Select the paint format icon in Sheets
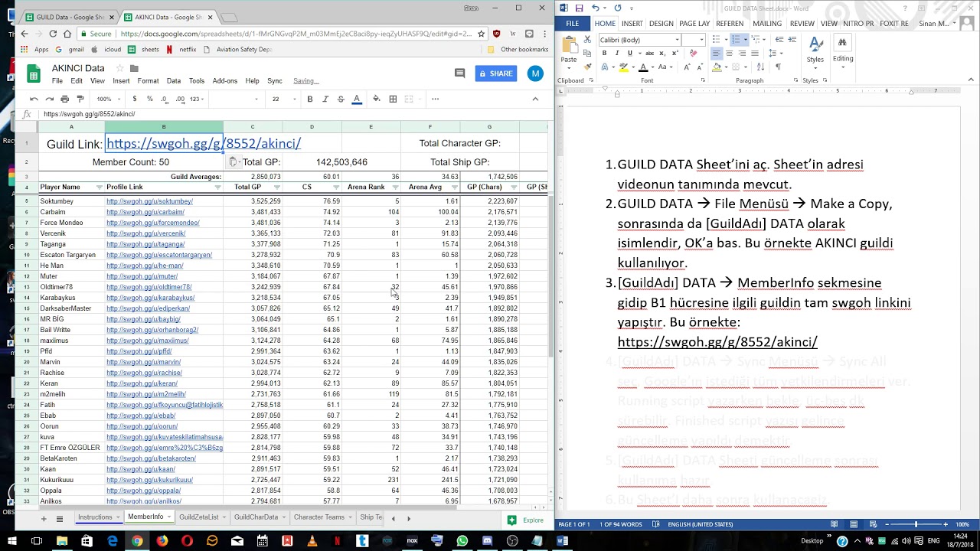The height and width of the screenshot is (551, 980). point(80,99)
